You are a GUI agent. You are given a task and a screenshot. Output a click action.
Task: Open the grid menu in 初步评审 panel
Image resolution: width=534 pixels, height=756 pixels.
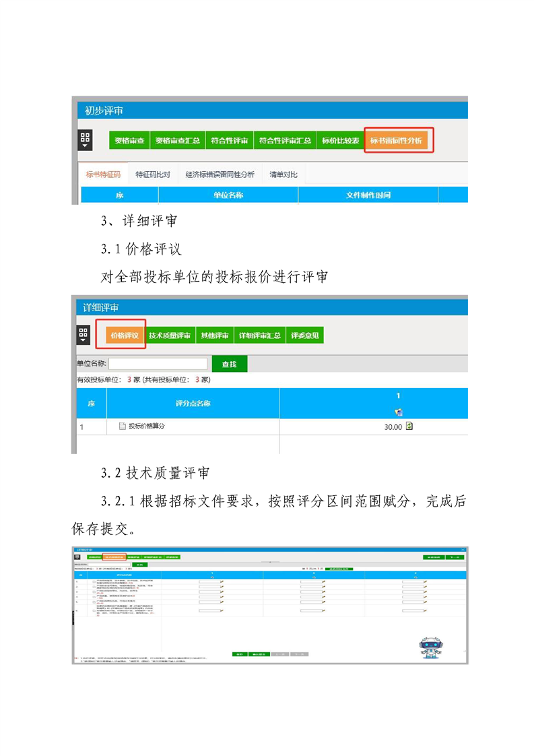click(x=85, y=140)
